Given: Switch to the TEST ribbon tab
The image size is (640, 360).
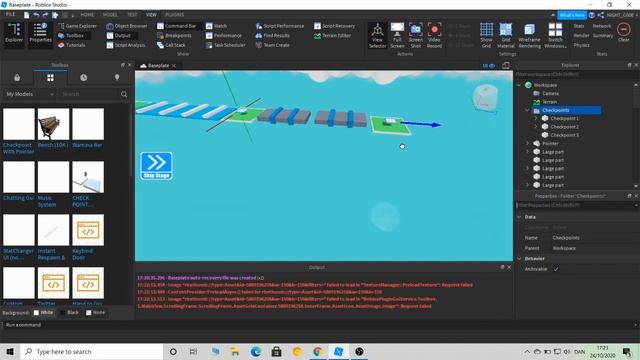Looking at the screenshot, I should (132, 15).
